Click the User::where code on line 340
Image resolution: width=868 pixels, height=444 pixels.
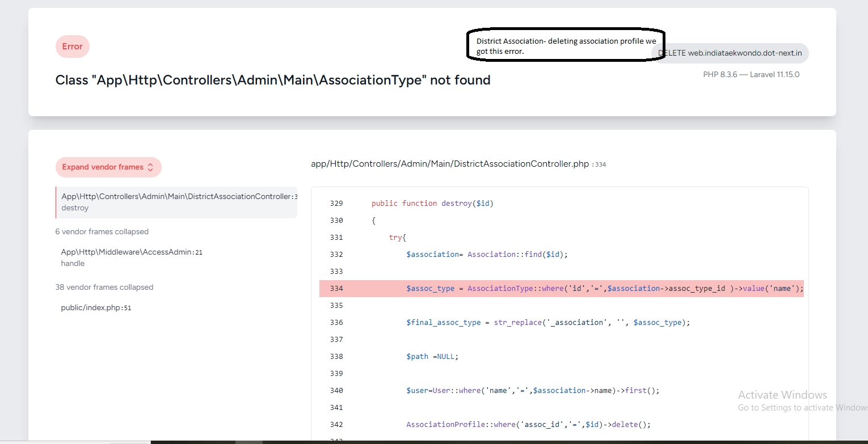[x=533, y=390]
